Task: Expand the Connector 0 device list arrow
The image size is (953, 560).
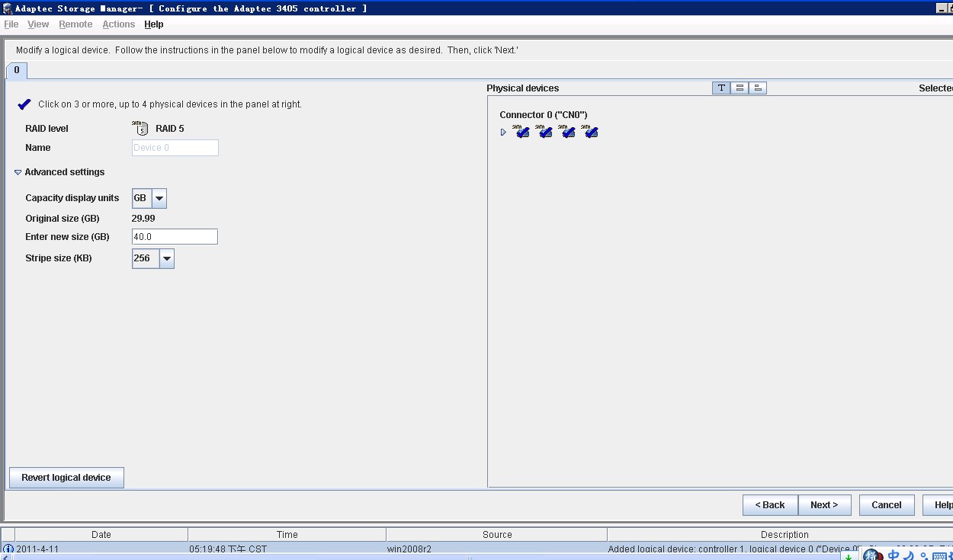Action: click(503, 133)
